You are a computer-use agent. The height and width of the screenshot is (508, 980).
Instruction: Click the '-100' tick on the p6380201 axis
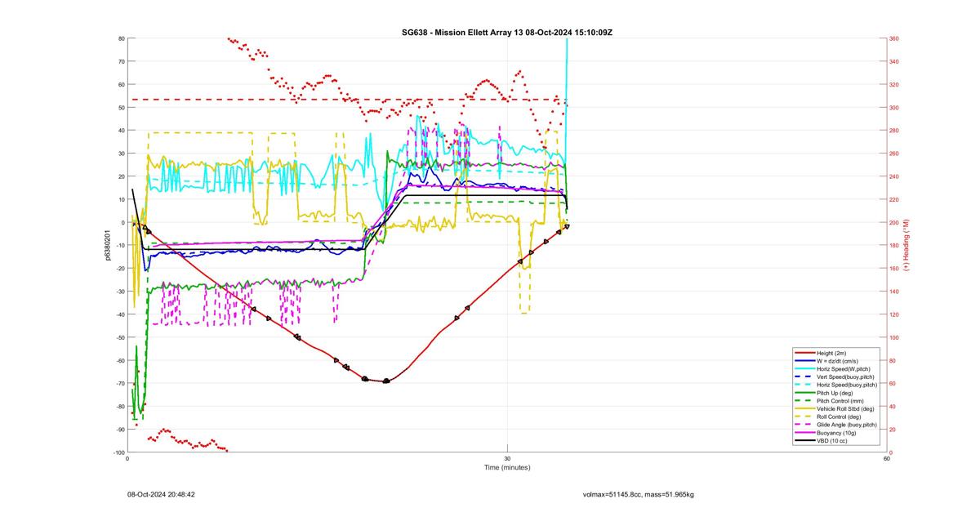pyautogui.click(x=120, y=452)
